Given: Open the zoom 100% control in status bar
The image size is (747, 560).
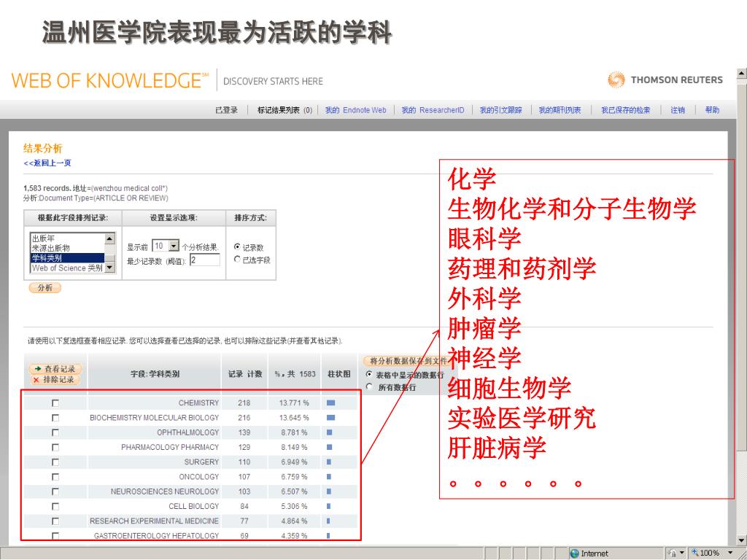Looking at the screenshot, I should coord(712,553).
